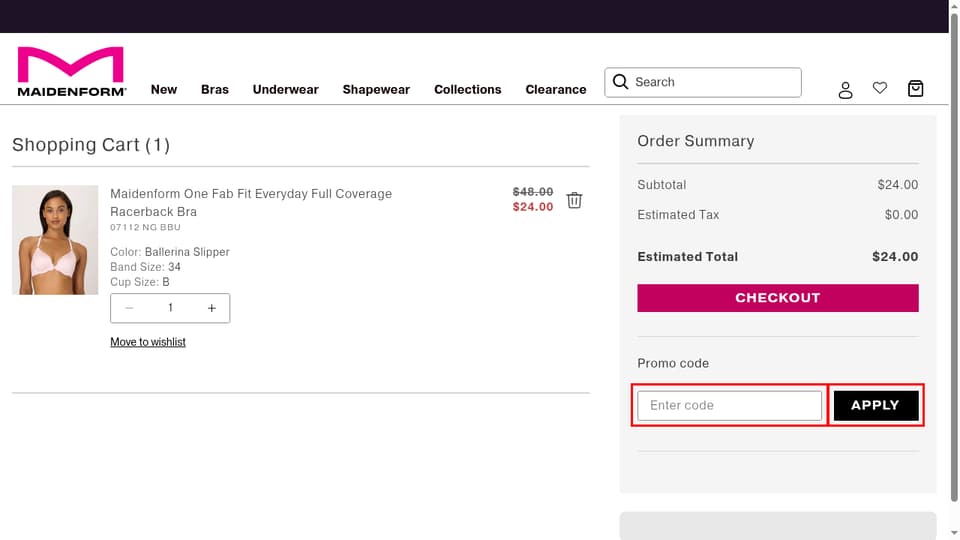Click the search magnifier icon
The width and height of the screenshot is (960, 540).
[620, 82]
